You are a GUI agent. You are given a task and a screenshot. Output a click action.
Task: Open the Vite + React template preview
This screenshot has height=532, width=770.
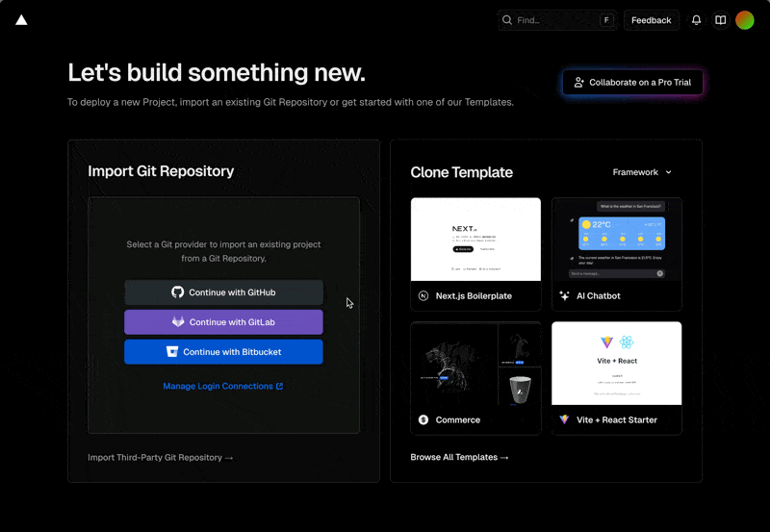point(617,364)
